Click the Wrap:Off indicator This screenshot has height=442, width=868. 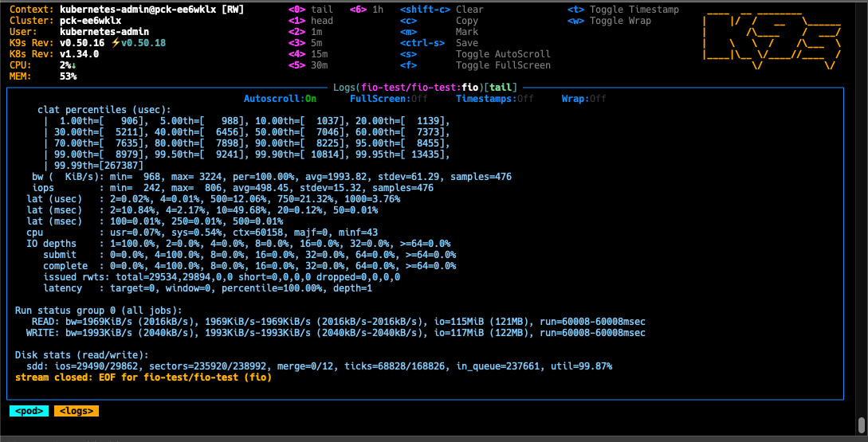584,99
